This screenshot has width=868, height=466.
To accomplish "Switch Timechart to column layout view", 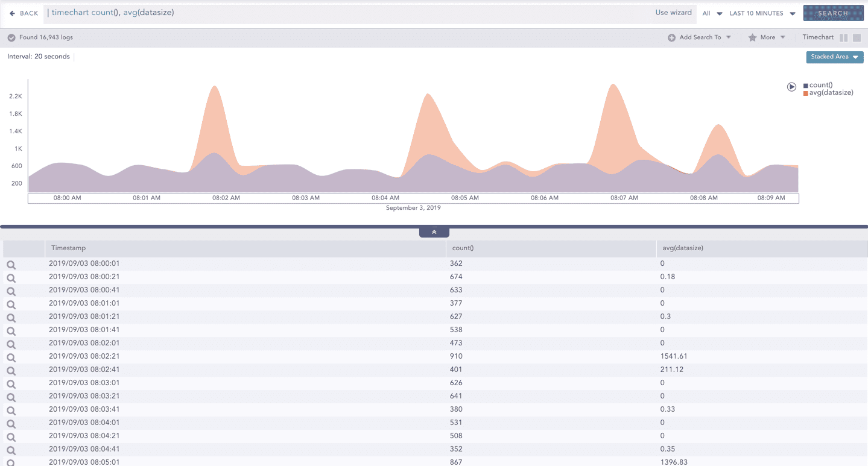I will tap(843, 37).
